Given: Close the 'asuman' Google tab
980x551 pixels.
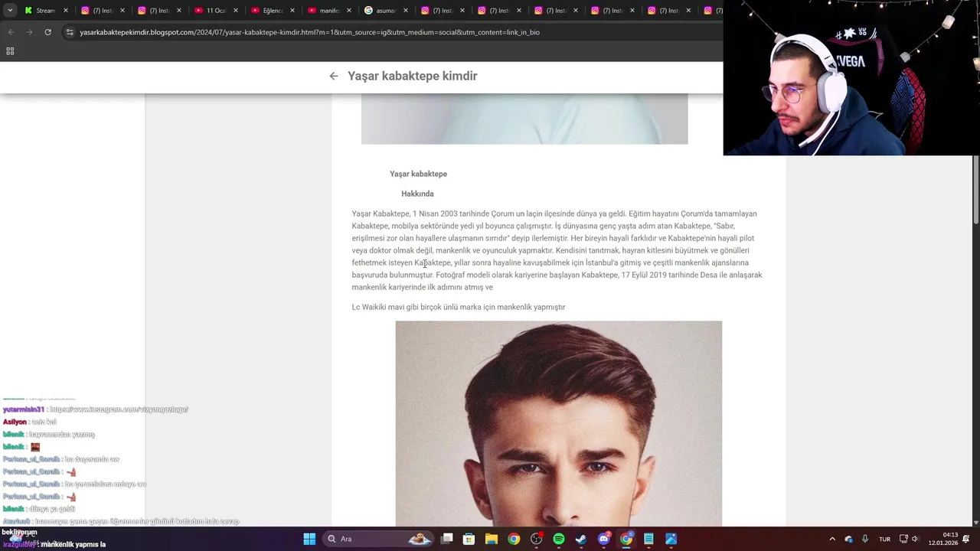Looking at the screenshot, I should 406,11.
